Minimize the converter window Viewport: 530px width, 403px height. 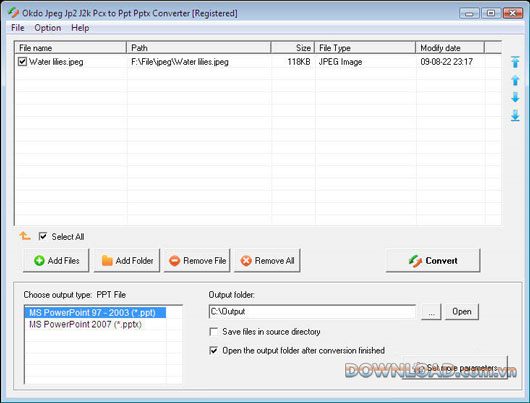point(469,13)
